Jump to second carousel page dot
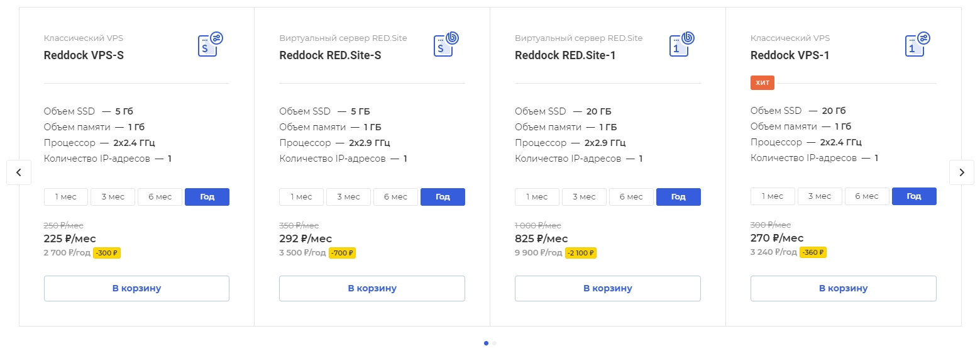The height and width of the screenshot is (353, 980). click(494, 343)
